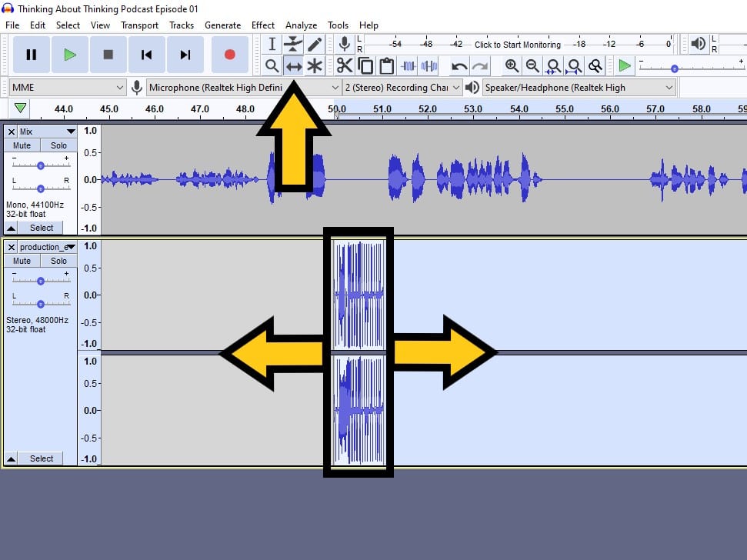Open the 2 (Stereo) Recording Channels dropdown
The width and height of the screenshot is (747, 560).
(x=402, y=88)
